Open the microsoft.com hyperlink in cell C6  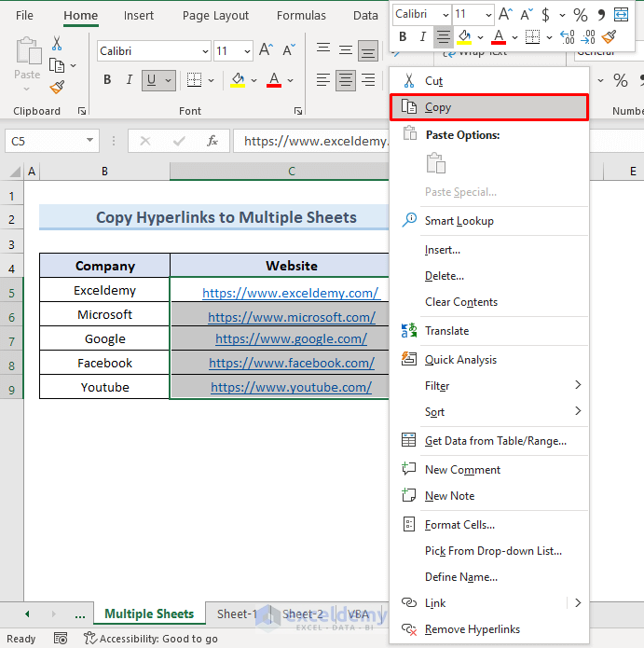click(x=291, y=317)
